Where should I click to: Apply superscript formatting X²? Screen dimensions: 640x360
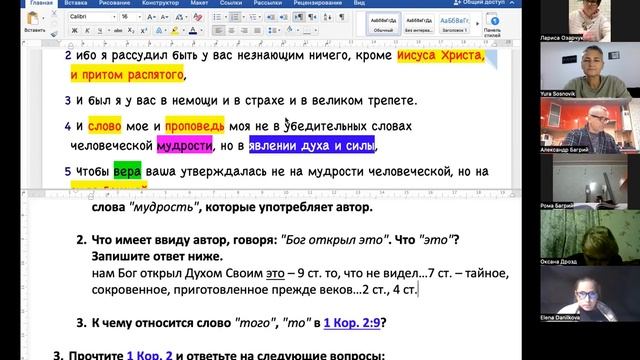click(144, 31)
